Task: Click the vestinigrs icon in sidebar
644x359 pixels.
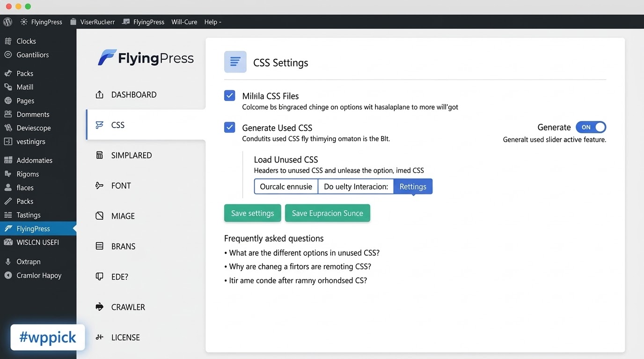Action: (8, 141)
